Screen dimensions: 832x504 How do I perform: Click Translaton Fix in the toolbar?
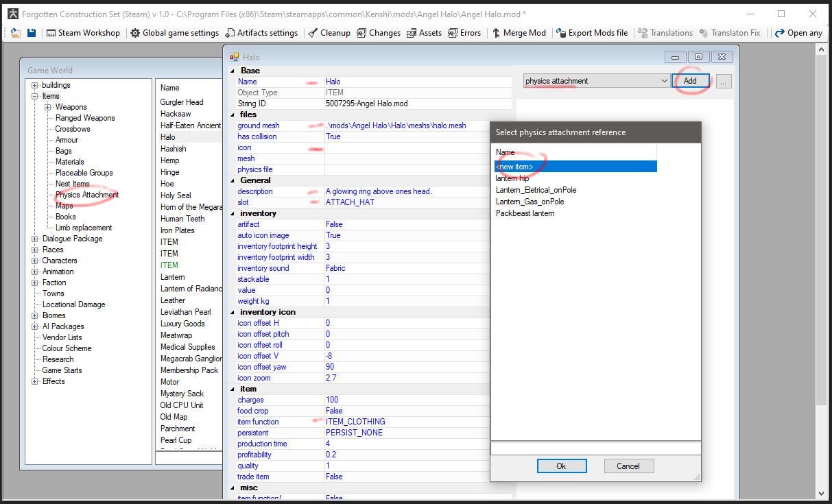tap(730, 33)
